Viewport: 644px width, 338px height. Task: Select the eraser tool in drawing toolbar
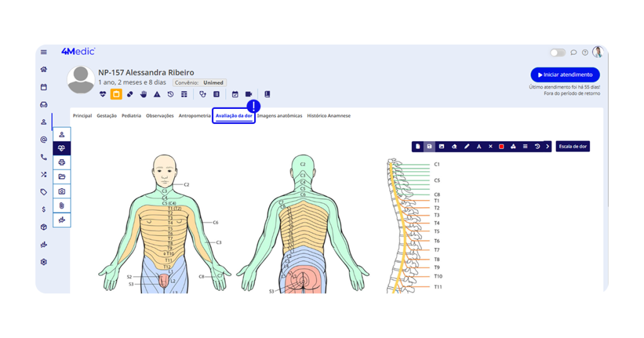click(454, 147)
